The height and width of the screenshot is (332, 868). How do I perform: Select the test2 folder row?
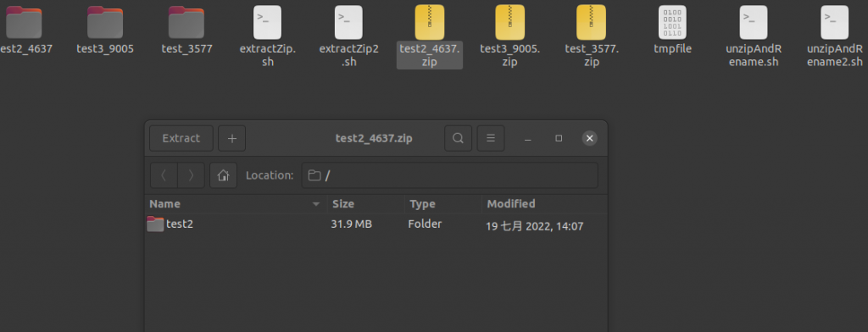point(376,224)
